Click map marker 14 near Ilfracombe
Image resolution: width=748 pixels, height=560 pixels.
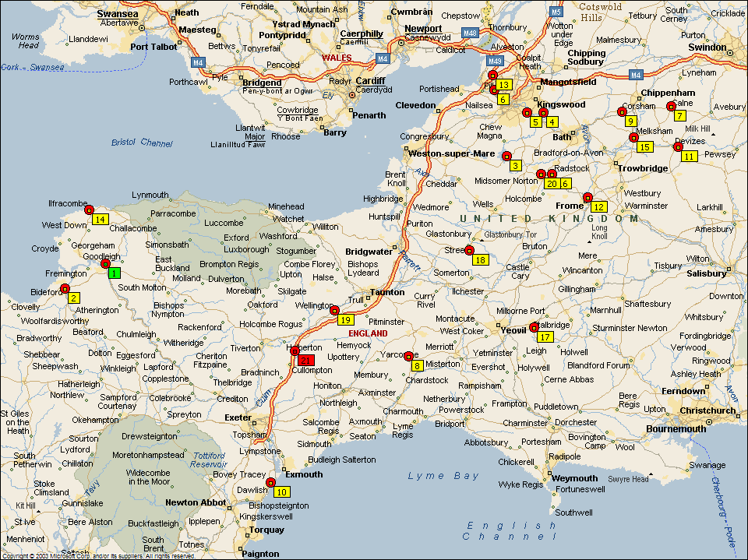[x=100, y=219]
